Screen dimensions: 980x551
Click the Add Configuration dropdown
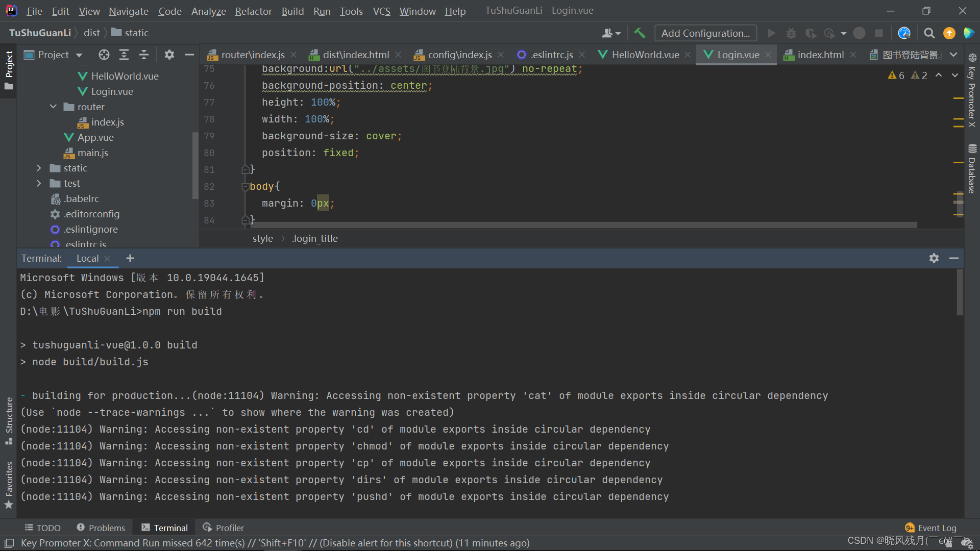pyautogui.click(x=706, y=32)
